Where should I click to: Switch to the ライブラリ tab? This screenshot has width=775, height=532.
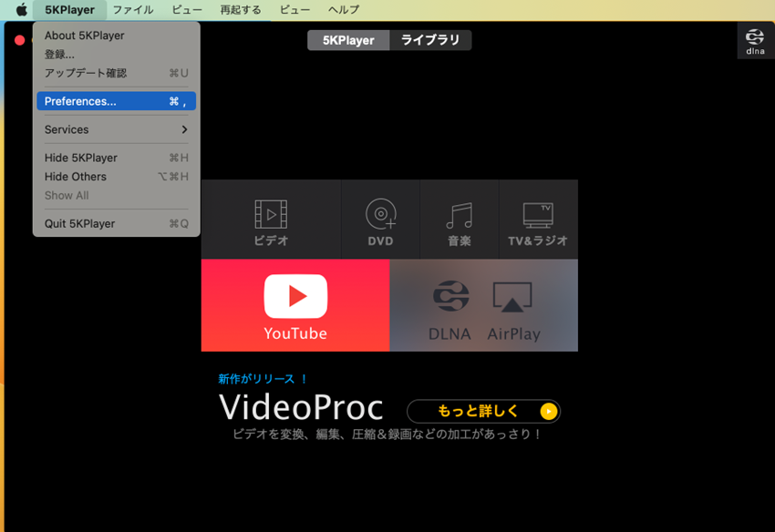click(x=429, y=40)
